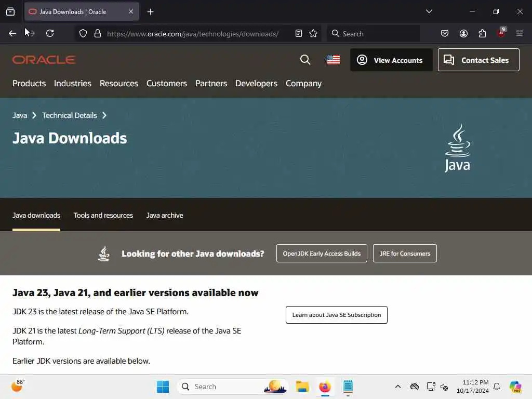Viewport: 532px width, 399px height.
Task: Open the Resources menu
Action: 119,84
